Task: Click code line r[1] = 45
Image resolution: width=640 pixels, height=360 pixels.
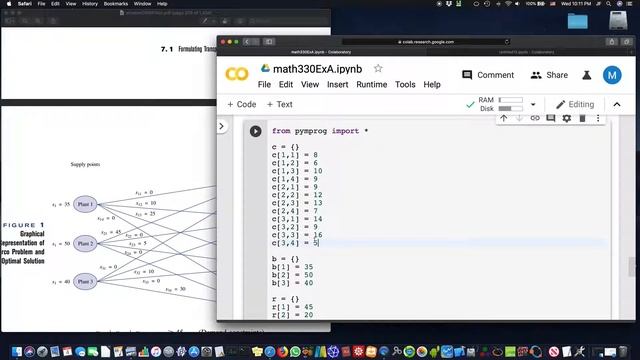Action: 292,307
